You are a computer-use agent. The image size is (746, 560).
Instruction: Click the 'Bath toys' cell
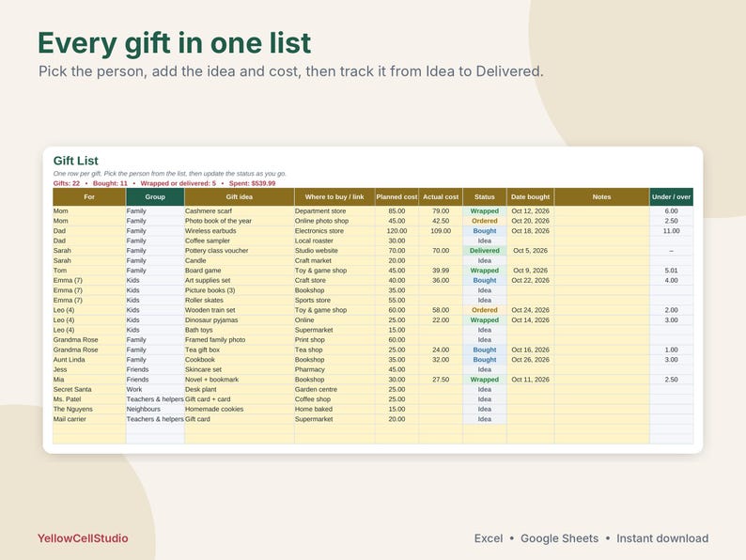[240, 330]
